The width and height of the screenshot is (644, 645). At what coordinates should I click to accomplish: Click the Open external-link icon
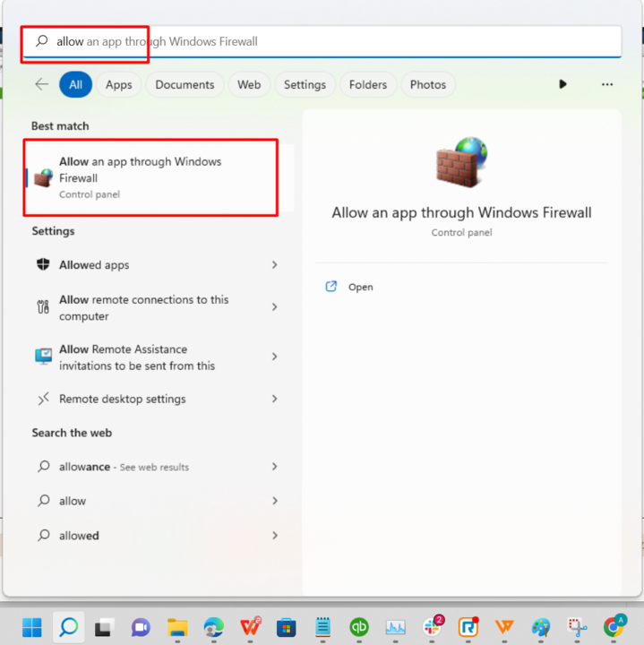pyautogui.click(x=331, y=287)
